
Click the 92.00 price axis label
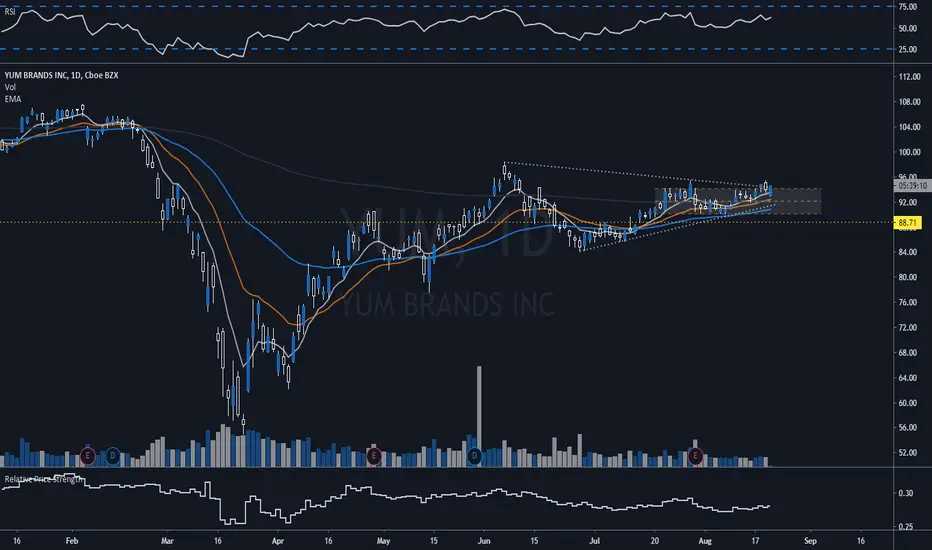pos(909,202)
